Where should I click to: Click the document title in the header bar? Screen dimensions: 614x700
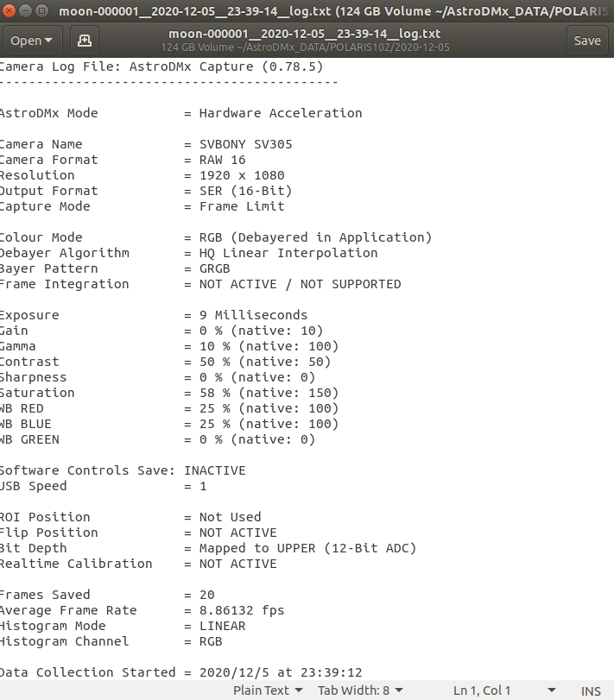click(x=305, y=34)
